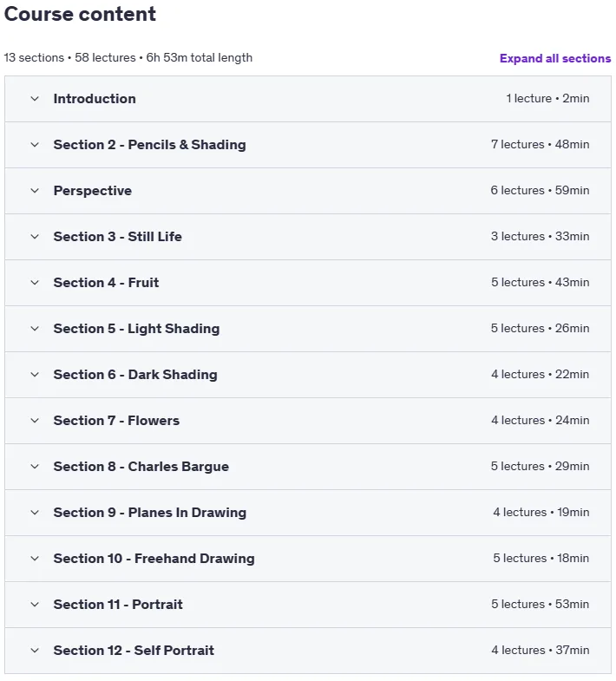This screenshot has height=681, width=616.
Task: Expand Section 10 - Freehand Drawing chevron
Action: (35, 559)
